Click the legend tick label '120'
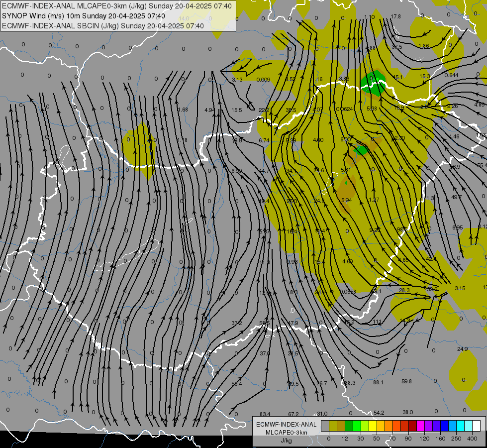This screenshot has width=487, height=448. pyautogui.click(x=424, y=439)
